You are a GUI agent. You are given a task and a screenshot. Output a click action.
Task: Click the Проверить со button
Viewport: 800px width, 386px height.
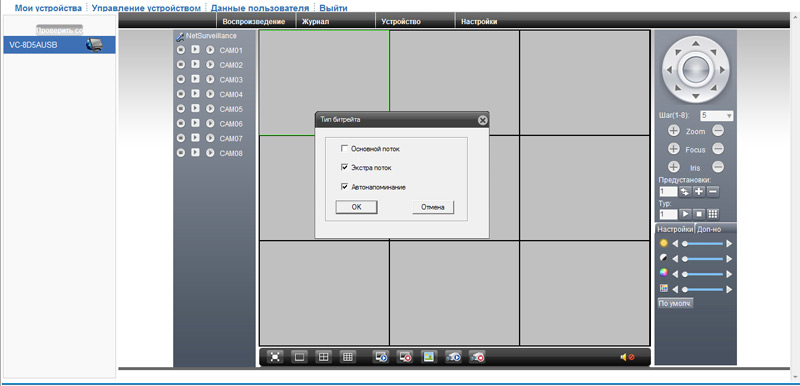pos(59,30)
